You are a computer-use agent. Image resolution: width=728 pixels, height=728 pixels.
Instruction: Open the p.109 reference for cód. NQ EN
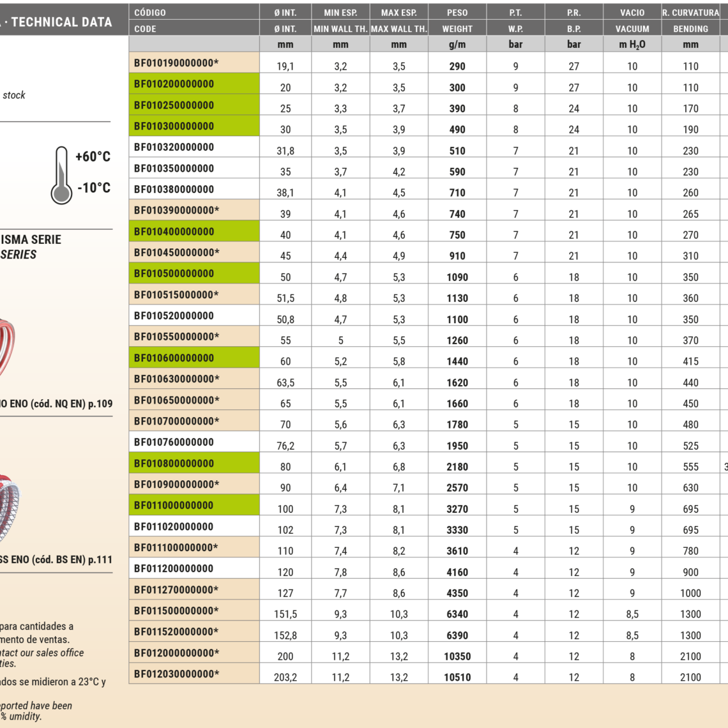100,404
